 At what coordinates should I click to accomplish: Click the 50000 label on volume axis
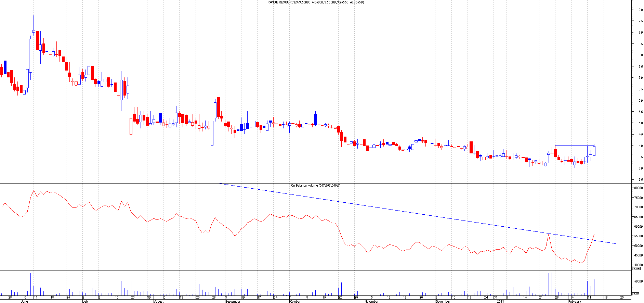pos(638,281)
